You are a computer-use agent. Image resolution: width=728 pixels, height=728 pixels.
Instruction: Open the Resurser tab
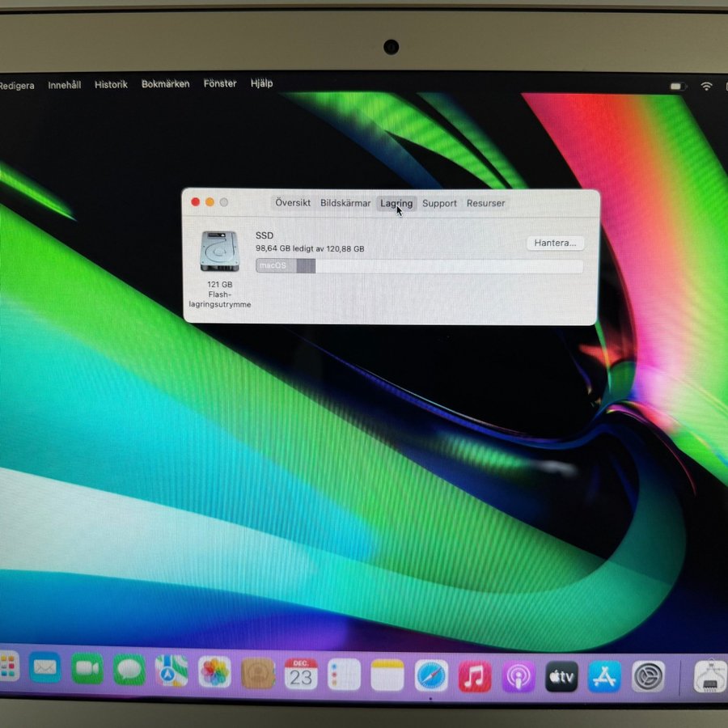485,203
